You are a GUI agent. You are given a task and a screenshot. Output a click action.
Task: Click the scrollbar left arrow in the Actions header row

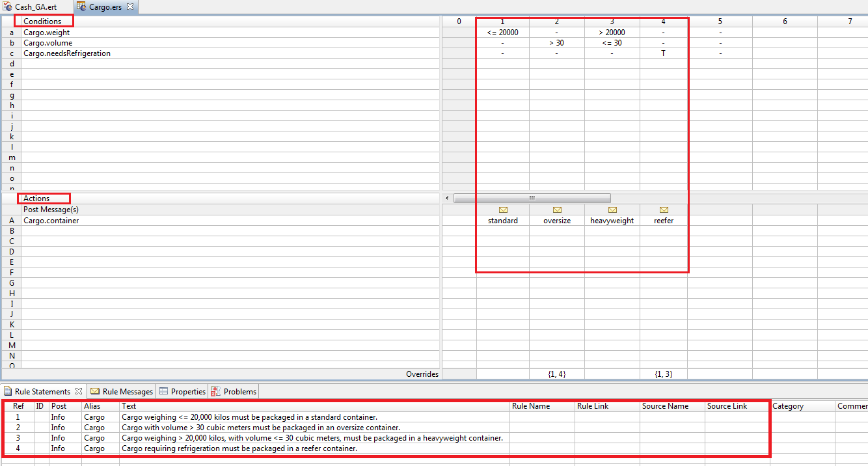[447, 198]
